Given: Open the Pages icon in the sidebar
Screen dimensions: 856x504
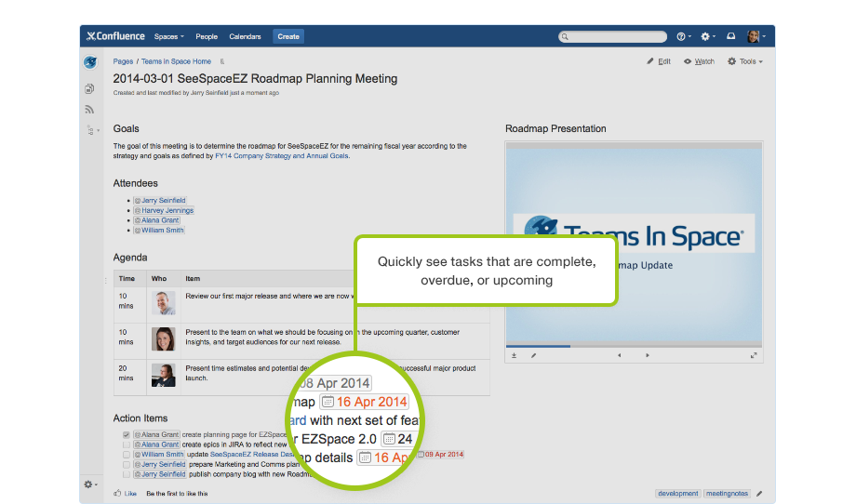Looking at the screenshot, I should 89,88.
